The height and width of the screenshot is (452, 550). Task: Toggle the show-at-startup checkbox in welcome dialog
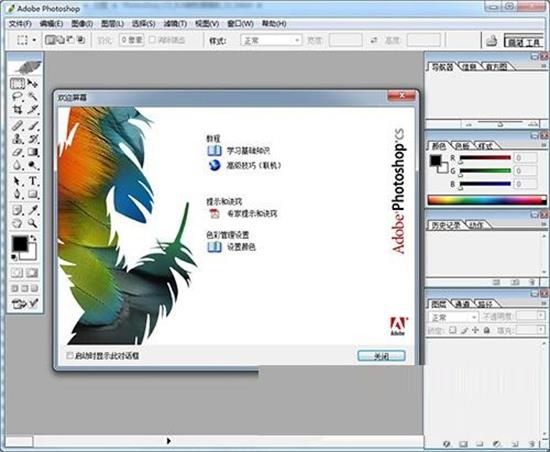(x=69, y=355)
